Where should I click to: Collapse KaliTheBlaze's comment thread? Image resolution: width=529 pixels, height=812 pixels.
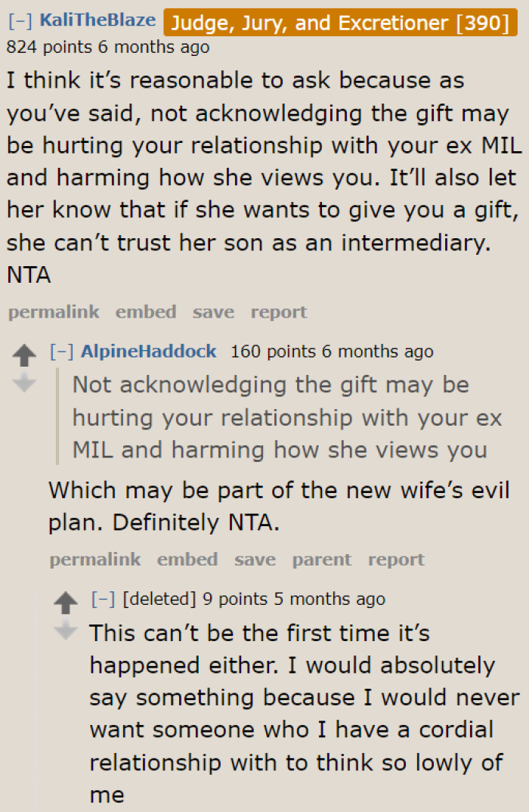click(17, 20)
